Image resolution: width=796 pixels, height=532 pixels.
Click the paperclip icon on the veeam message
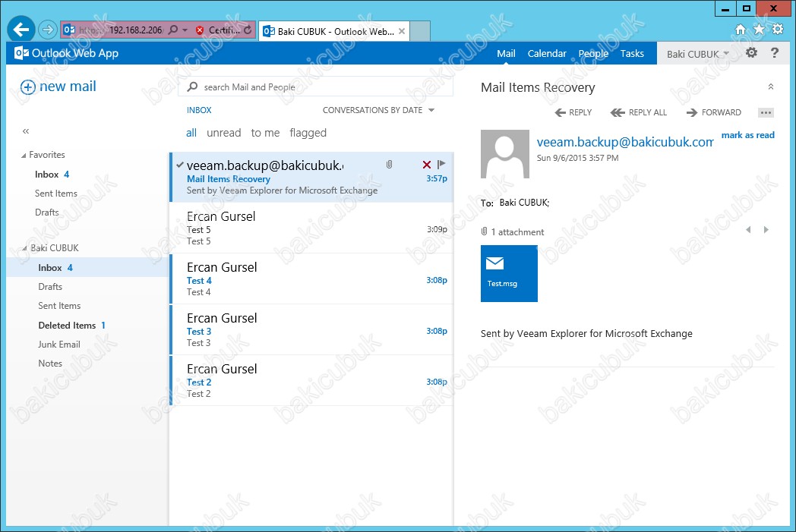(389, 165)
